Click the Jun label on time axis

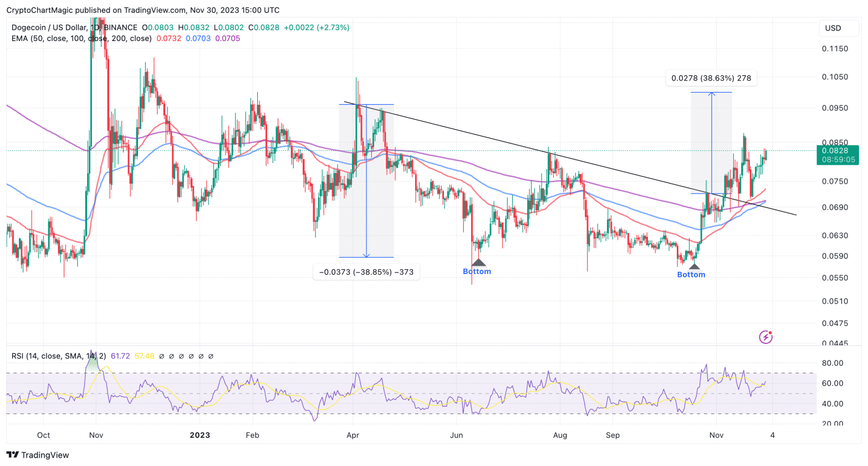[456, 435]
